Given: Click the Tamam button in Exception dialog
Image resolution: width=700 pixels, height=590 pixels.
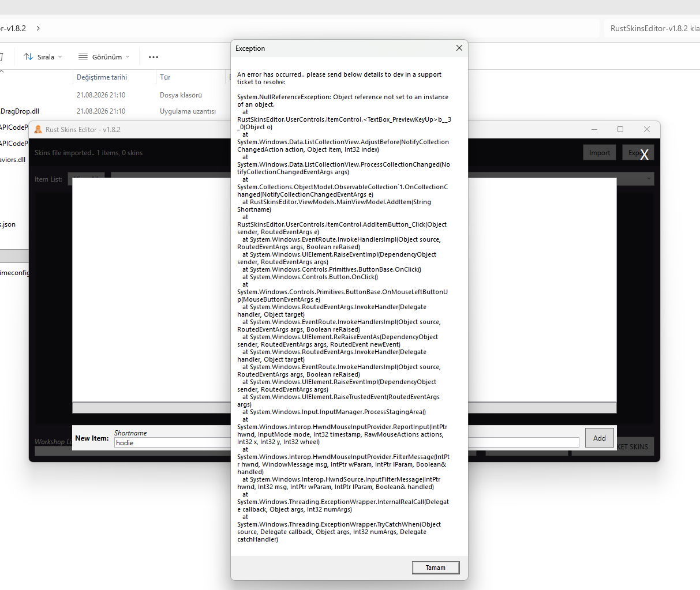Looking at the screenshot, I should [436, 568].
